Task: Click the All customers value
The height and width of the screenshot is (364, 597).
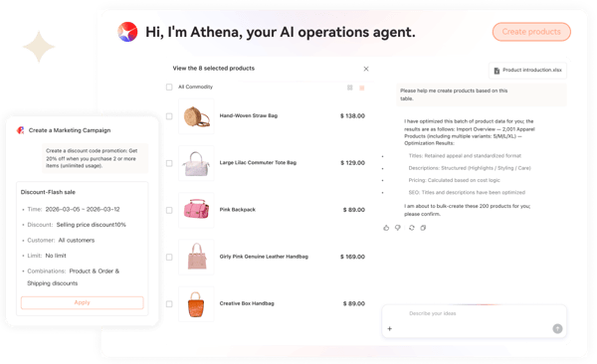Action: coord(77,241)
